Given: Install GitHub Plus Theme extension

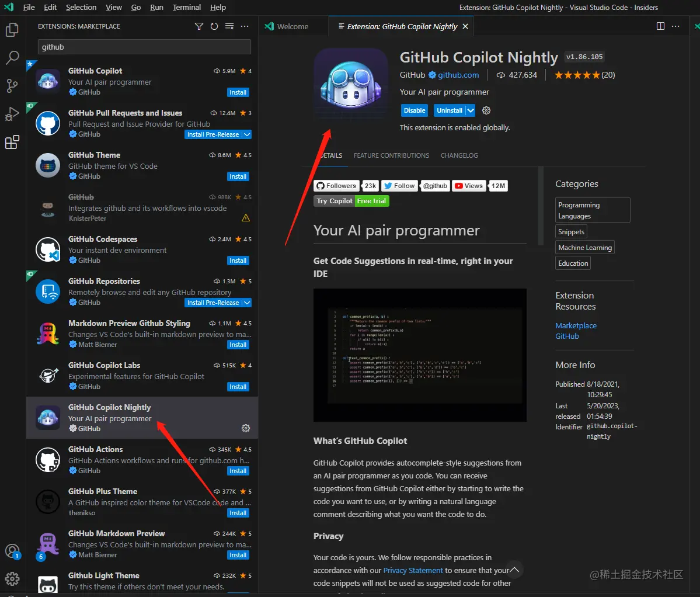Looking at the screenshot, I should coord(238,513).
